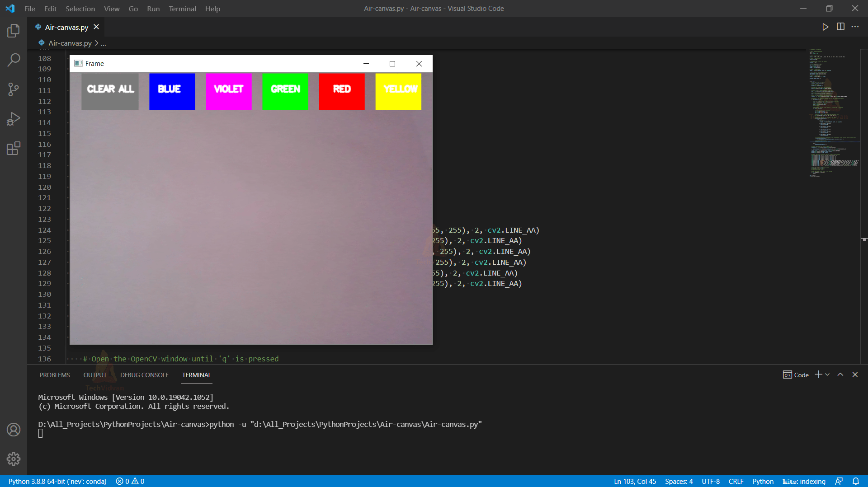Click CLEAR ALL in the Frame window
Screen dimensions: 868x487
pos(109,91)
